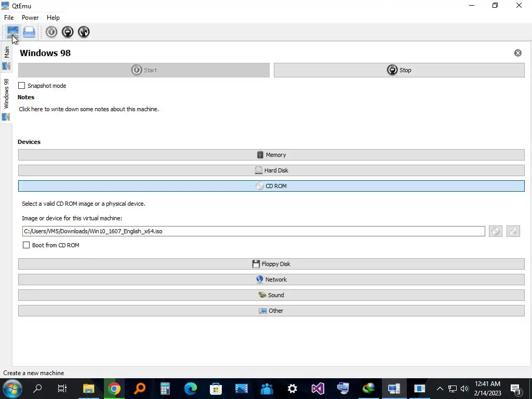Expand the Other device section
This screenshot has width=532, height=399.
[271, 311]
